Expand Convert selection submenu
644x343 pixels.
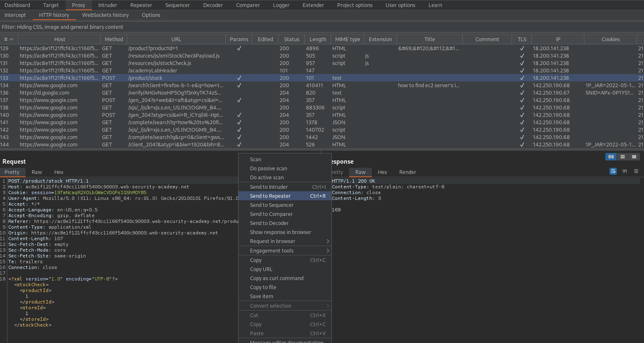coord(285,306)
